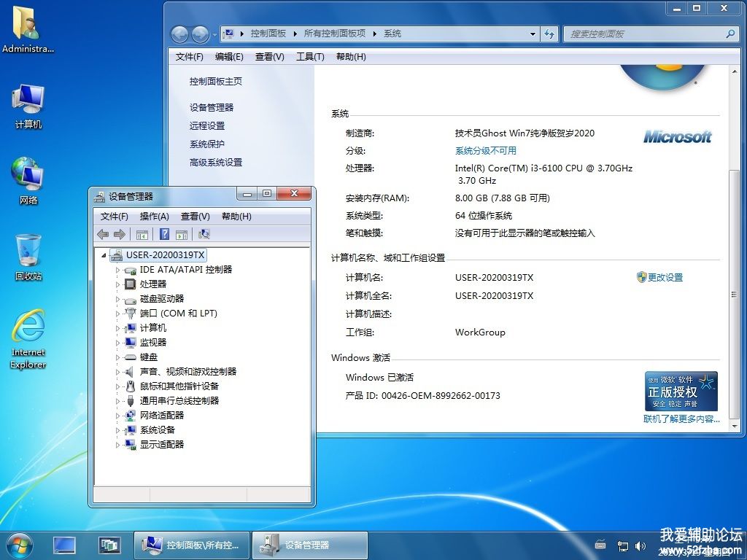Expand the 计算机 tree node arrow
747x560 pixels.
(117, 328)
